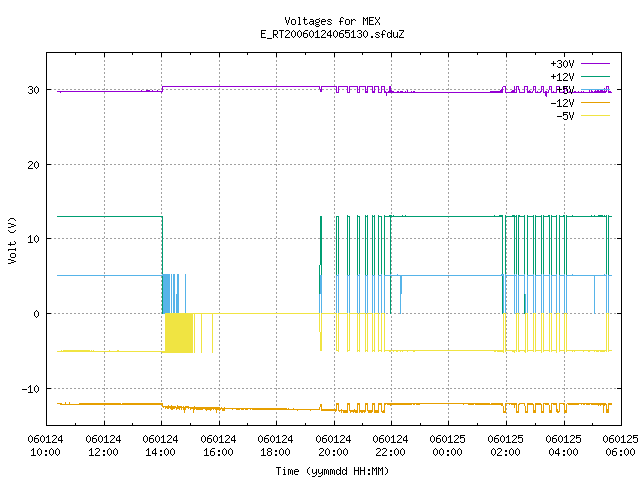Image resolution: width=640 pixels, height=480 pixels.
Task: Click the time tick 060125 02:00
Action: 506,446
